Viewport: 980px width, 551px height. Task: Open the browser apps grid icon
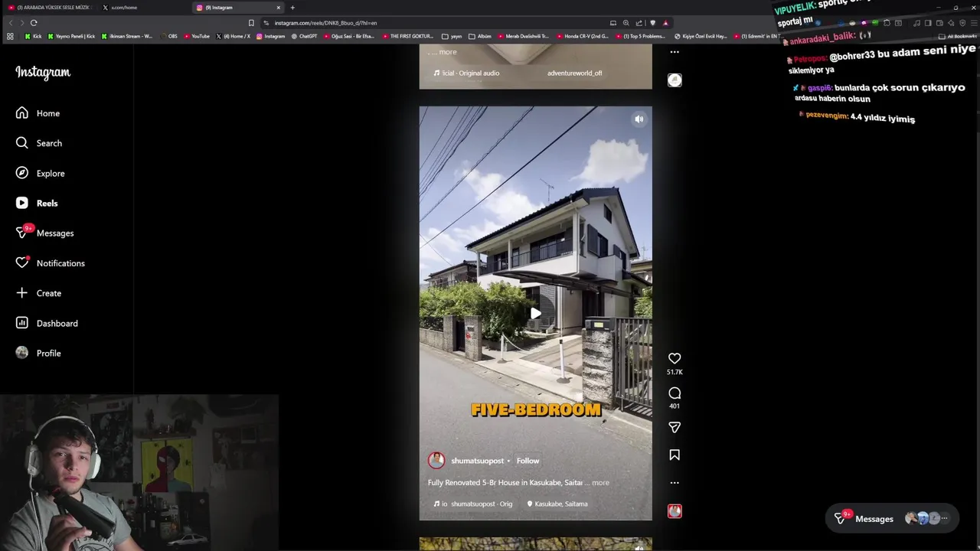click(x=10, y=36)
